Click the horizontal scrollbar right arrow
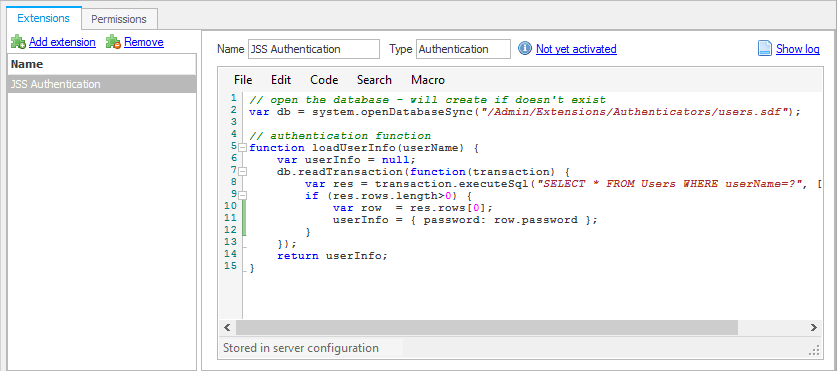Viewport: 837px width, 371px height. (x=813, y=327)
